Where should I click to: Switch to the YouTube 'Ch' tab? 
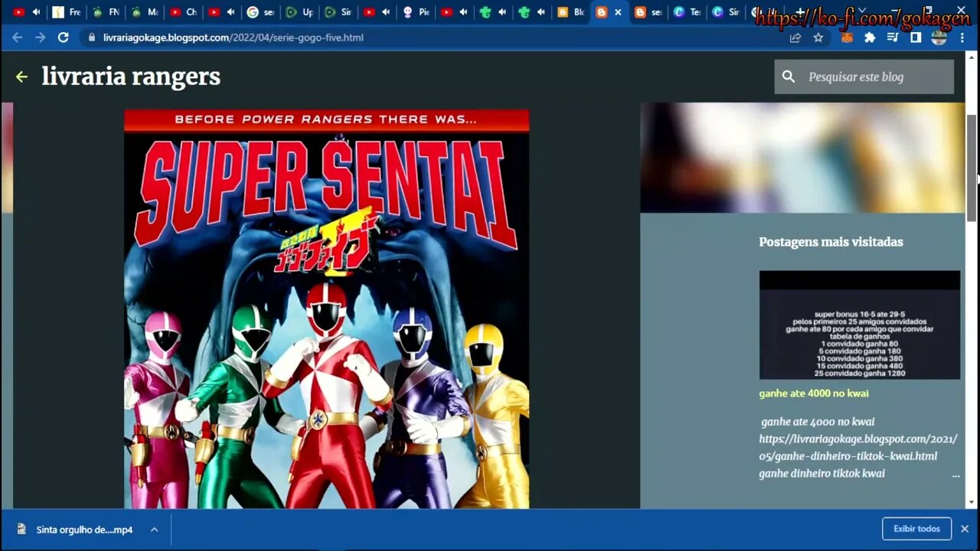(x=183, y=12)
